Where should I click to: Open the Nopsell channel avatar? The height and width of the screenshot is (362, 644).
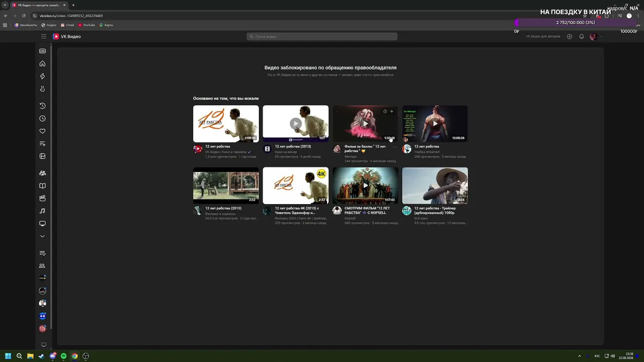337,211
